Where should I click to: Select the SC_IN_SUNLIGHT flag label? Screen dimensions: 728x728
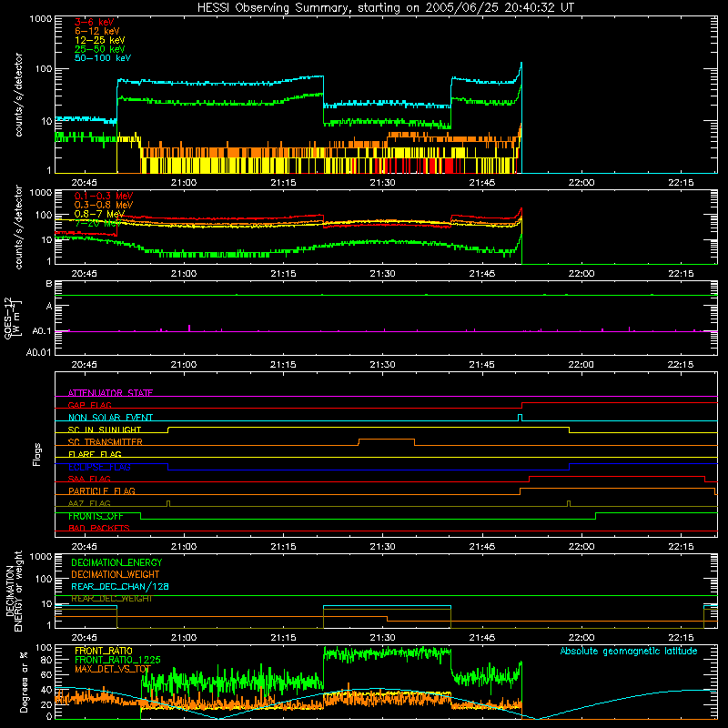(x=105, y=430)
